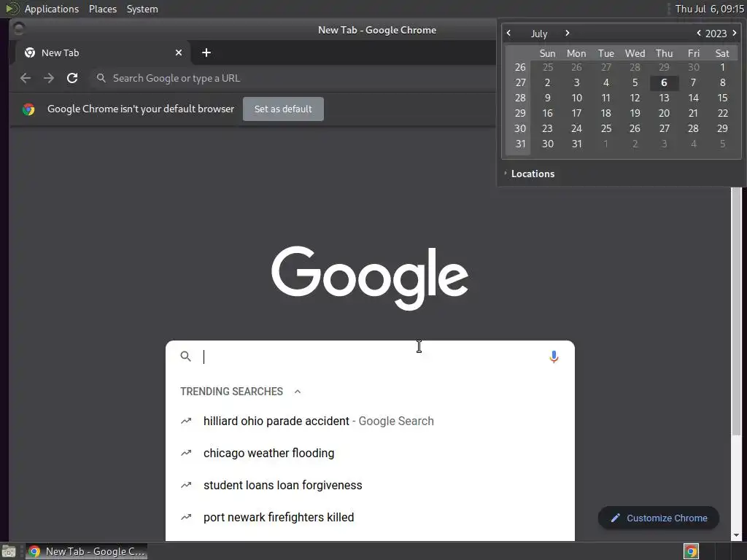The height and width of the screenshot is (560, 747).
Task: Select July 19 in the calendar
Action: [635, 113]
